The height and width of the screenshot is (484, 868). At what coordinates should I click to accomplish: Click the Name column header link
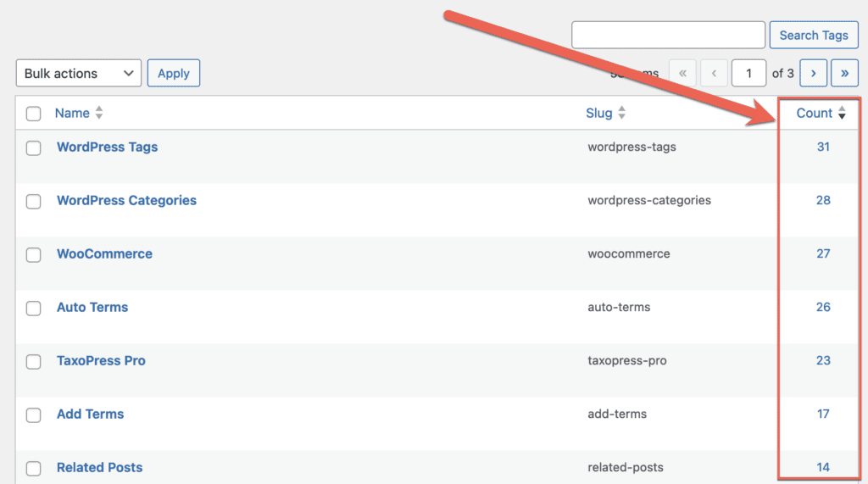tap(72, 113)
